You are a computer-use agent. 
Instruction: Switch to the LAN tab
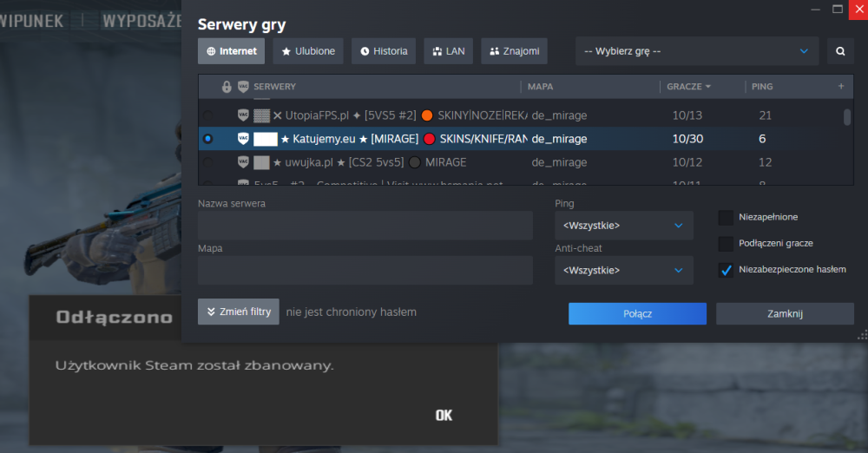click(449, 51)
